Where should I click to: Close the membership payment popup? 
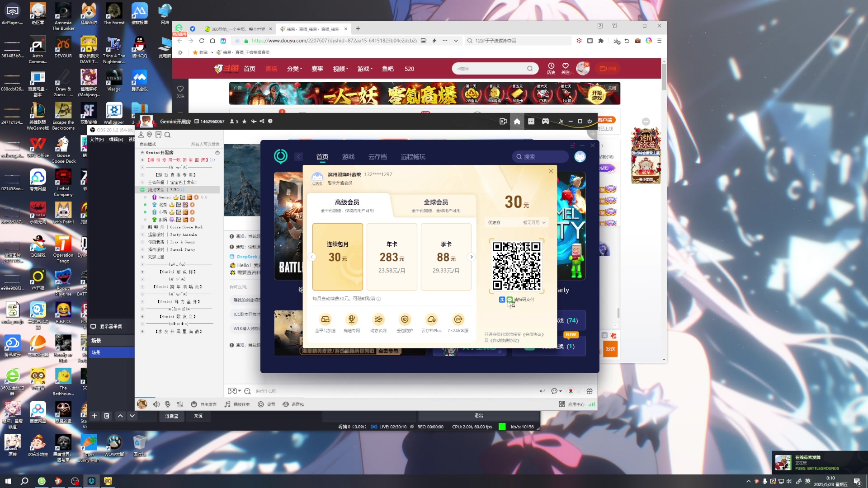(x=551, y=171)
